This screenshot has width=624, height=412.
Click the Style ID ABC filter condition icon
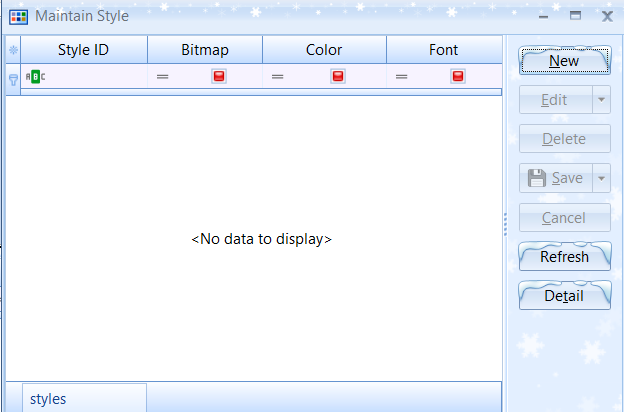click(35, 77)
